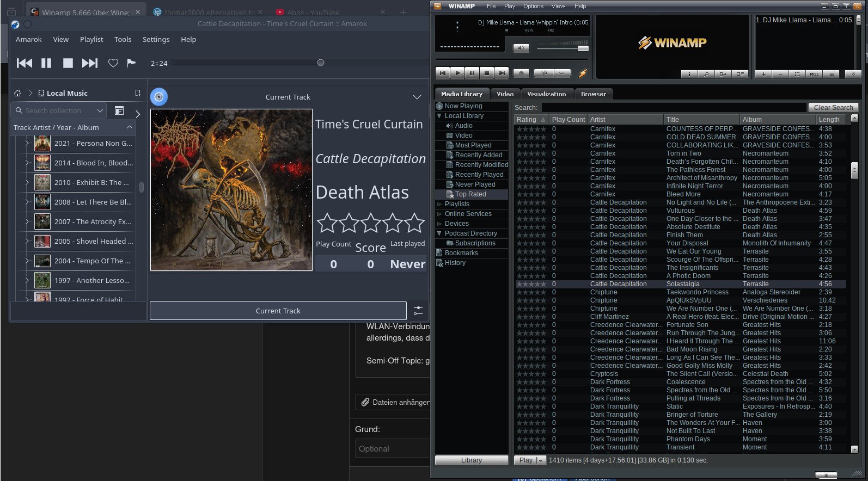Click Winamp play button
868x481 pixels.
[457, 73]
